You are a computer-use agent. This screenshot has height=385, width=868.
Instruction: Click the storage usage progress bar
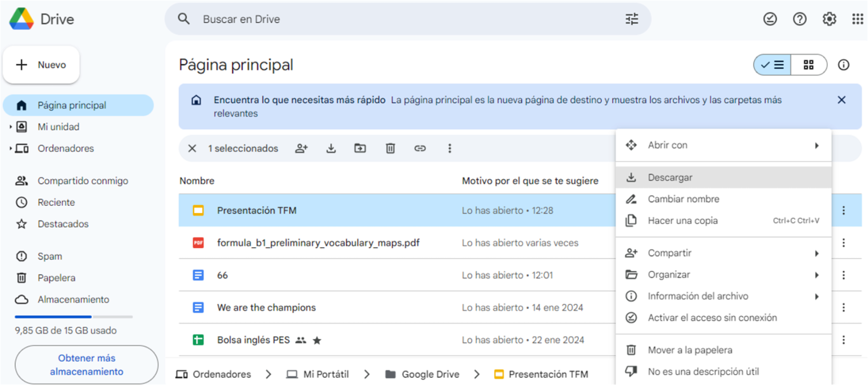coord(74,317)
